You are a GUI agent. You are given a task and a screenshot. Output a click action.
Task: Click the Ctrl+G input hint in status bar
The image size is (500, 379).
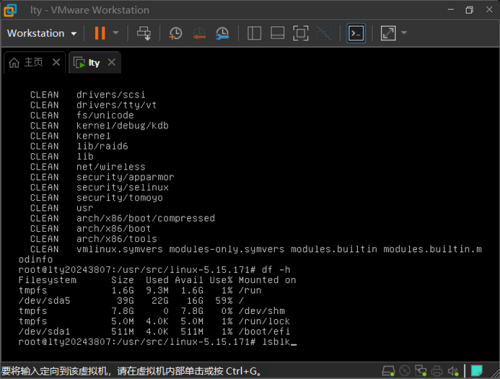131,371
